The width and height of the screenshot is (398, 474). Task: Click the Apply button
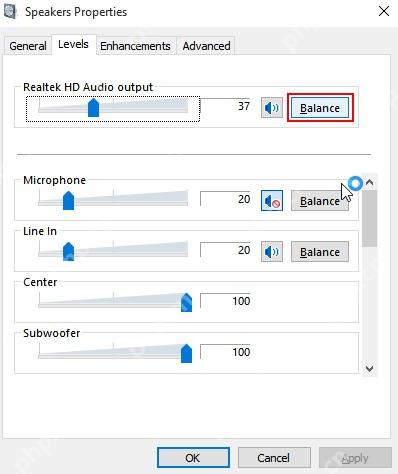(355, 458)
